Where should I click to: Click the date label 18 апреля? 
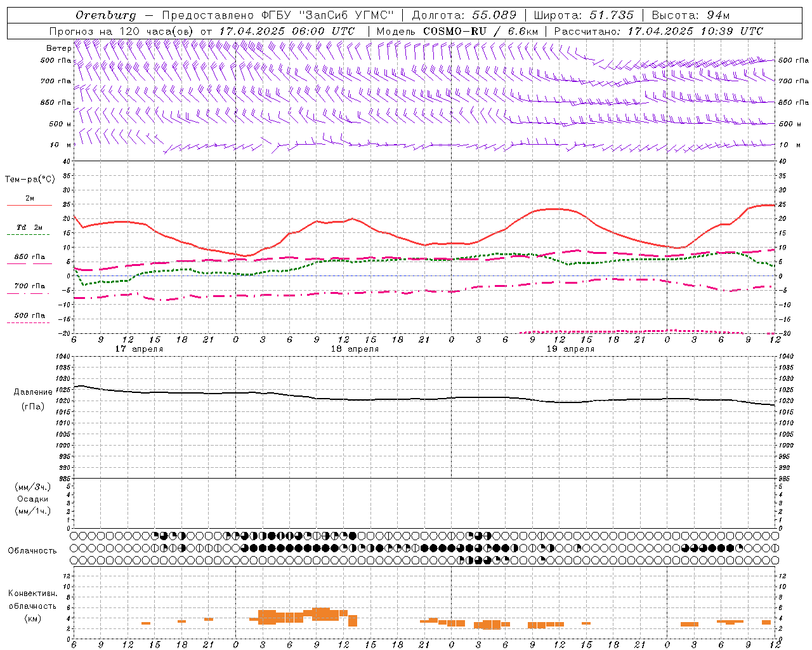click(x=355, y=349)
